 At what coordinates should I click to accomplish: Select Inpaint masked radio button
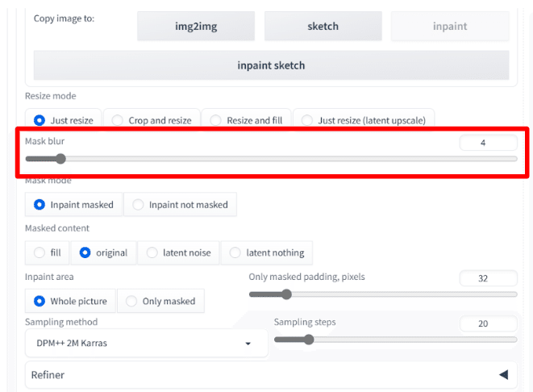coord(73,205)
